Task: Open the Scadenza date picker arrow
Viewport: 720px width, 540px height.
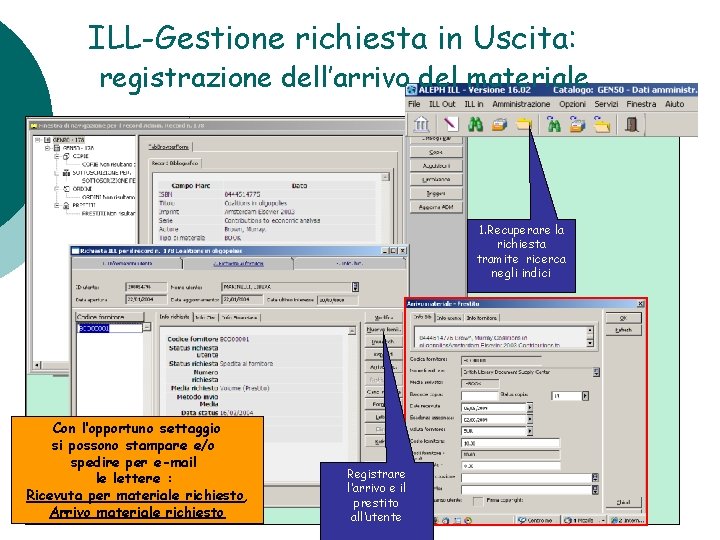Action: tap(529, 419)
